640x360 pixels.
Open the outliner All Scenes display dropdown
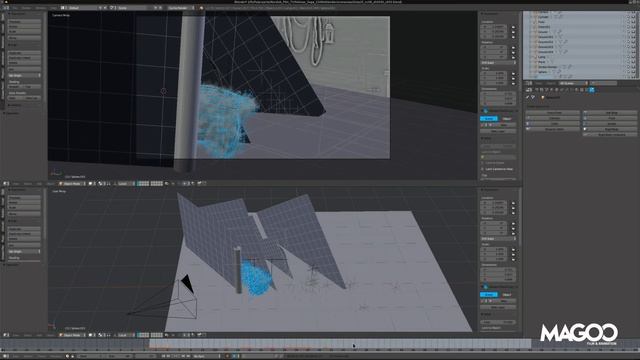click(x=573, y=83)
